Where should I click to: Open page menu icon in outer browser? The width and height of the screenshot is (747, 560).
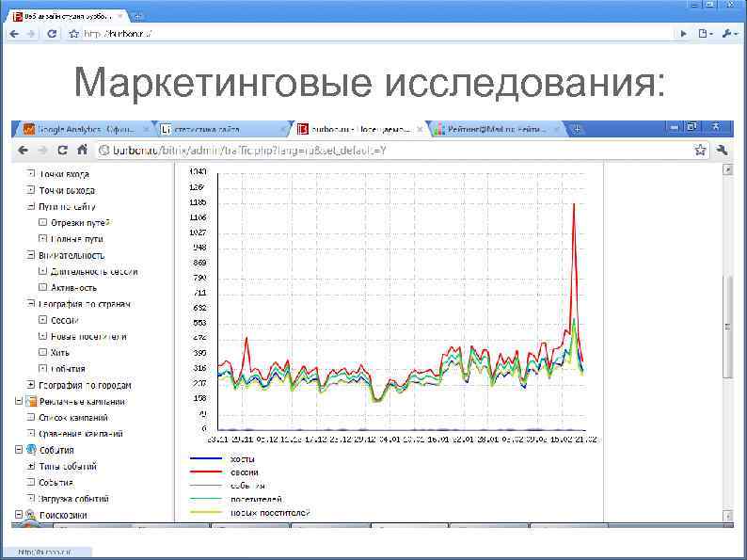point(705,34)
